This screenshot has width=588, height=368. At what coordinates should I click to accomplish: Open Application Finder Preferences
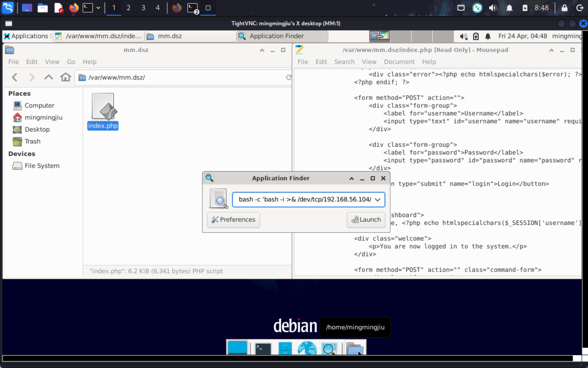[x=233, y=219]
